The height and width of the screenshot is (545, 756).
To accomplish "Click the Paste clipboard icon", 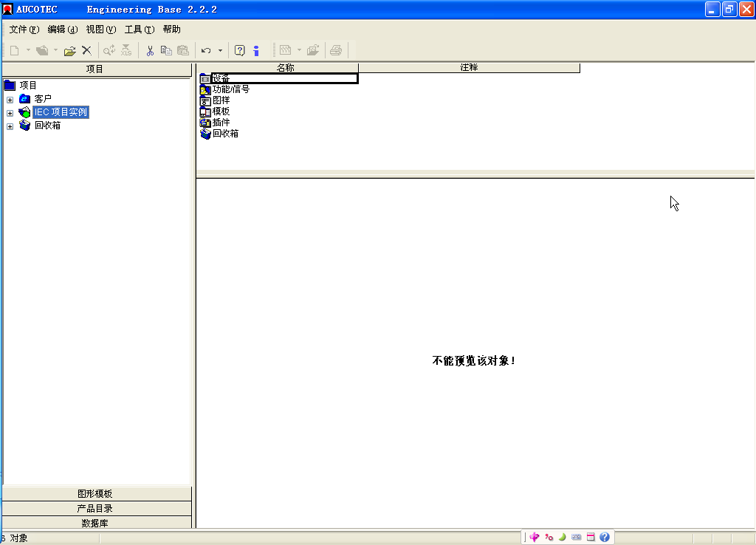I will [183, 50].
